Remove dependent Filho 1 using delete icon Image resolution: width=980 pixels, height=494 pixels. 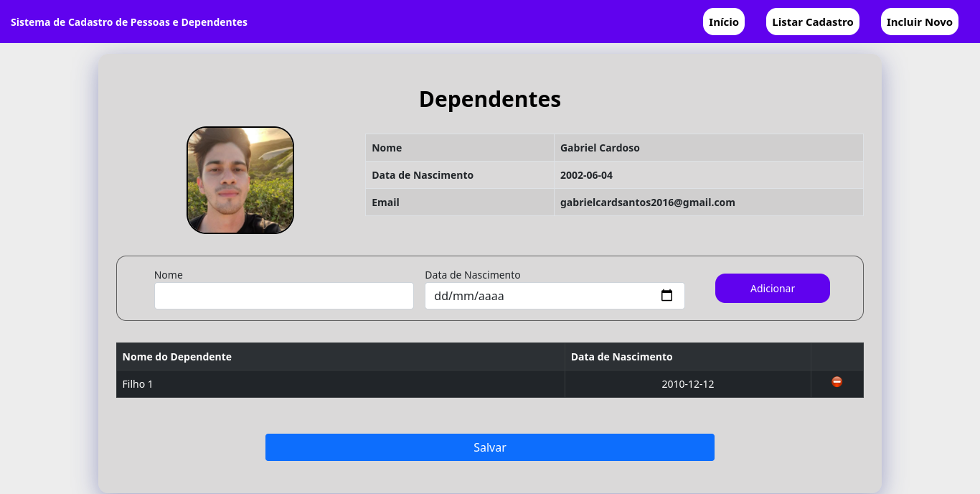pyautogui.click(x=837, y=382)
